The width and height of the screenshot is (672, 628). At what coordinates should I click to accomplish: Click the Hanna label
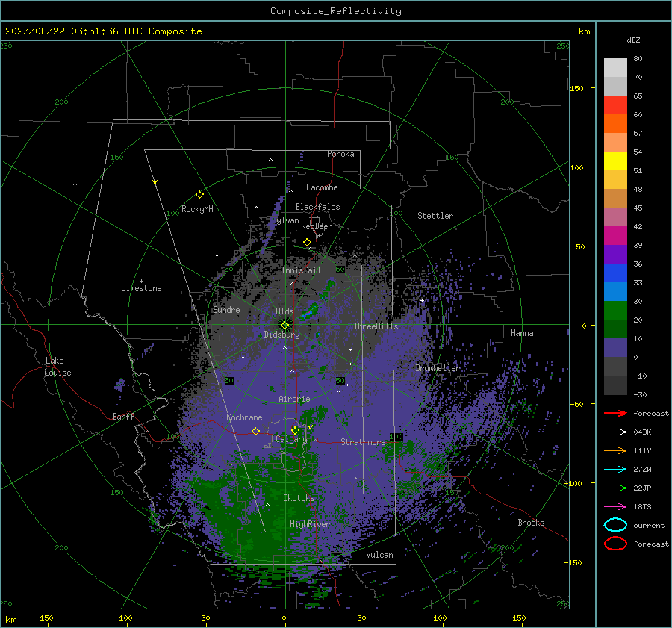[x=522, y=333]
